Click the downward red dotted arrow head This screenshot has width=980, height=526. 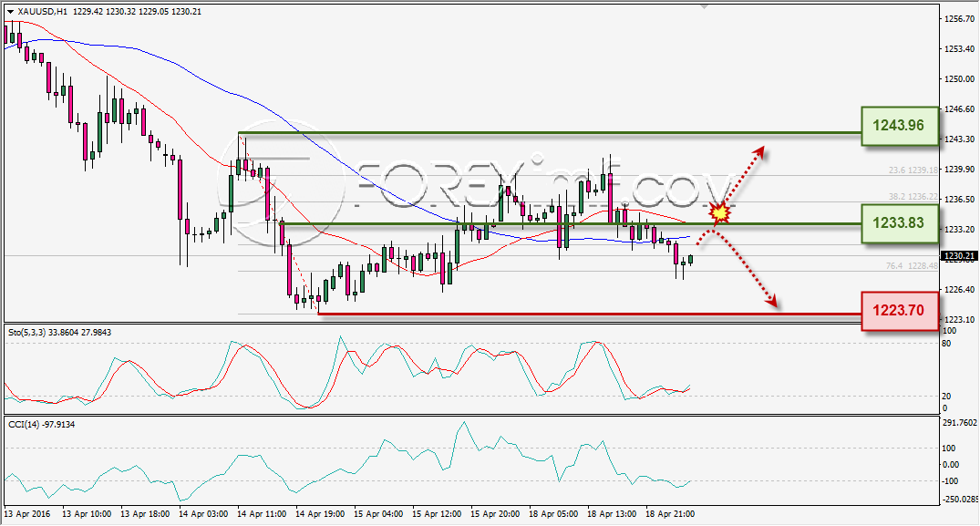[772, 301]
